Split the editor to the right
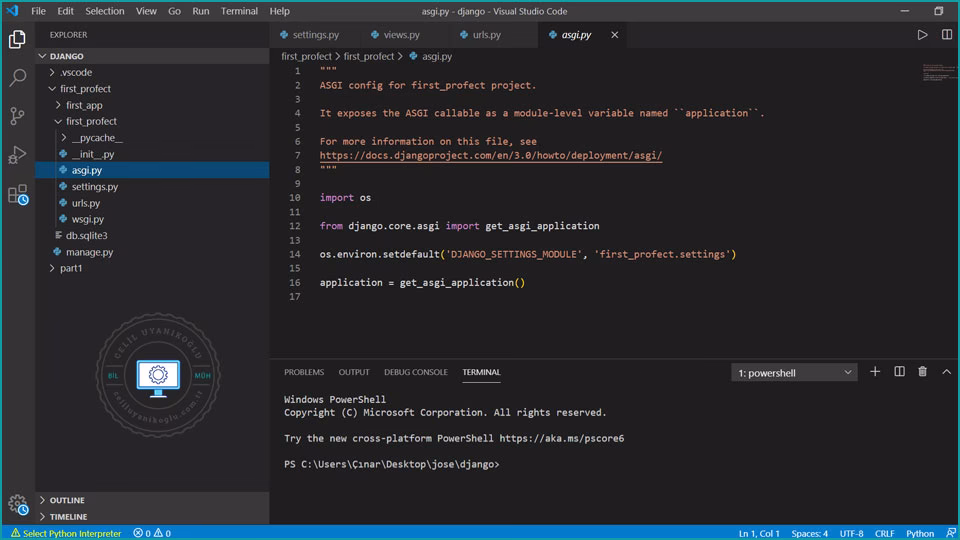 click(947, 35)
